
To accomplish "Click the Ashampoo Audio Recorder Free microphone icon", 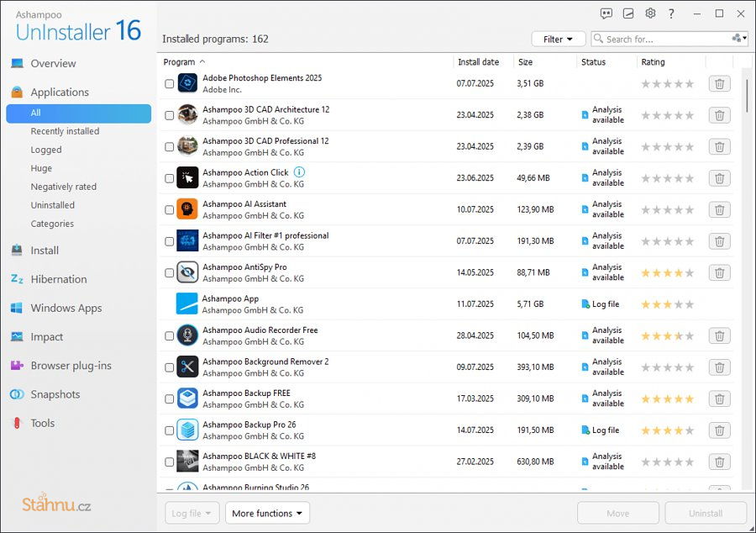I will pyautogui.click(x=187, y=335).
